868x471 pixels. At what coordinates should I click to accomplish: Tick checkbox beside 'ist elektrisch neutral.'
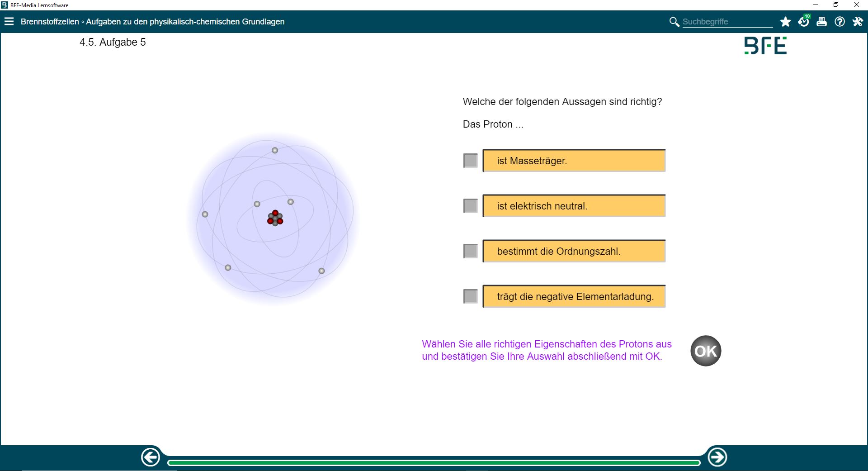pos(470,206)
